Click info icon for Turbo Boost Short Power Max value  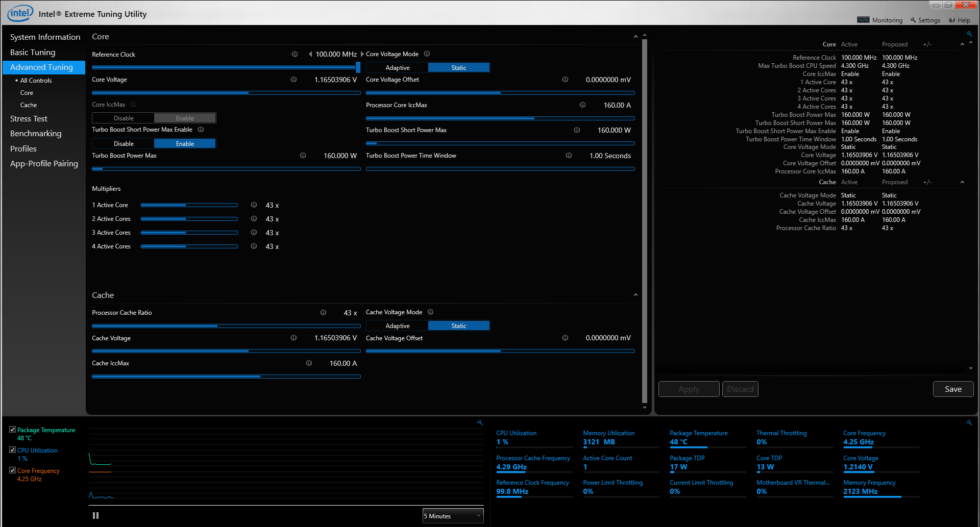(x=577, y=130)
